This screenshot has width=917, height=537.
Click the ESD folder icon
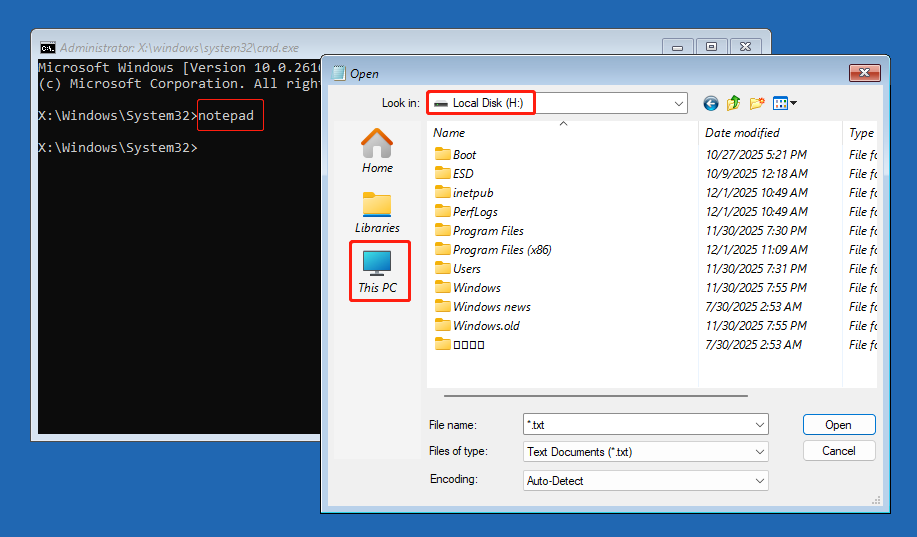[443, 173]
